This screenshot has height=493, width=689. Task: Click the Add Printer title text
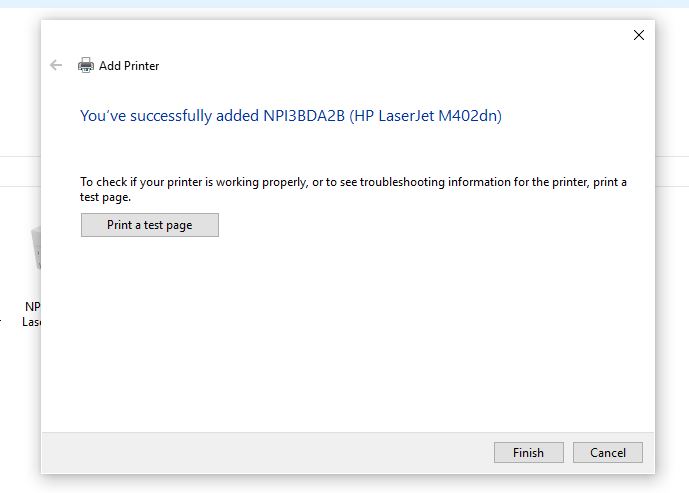pyautogui.click(x=129, y=66)
